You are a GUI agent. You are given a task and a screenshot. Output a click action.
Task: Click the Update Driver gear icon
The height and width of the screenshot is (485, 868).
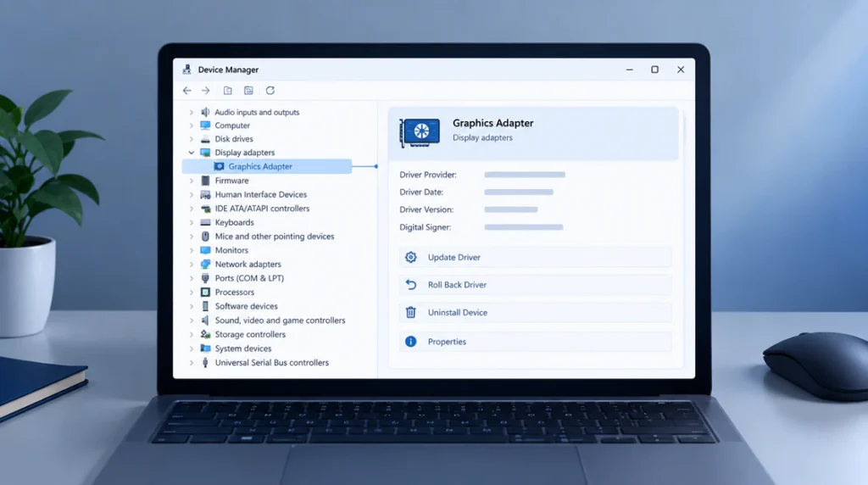point(411,257)
